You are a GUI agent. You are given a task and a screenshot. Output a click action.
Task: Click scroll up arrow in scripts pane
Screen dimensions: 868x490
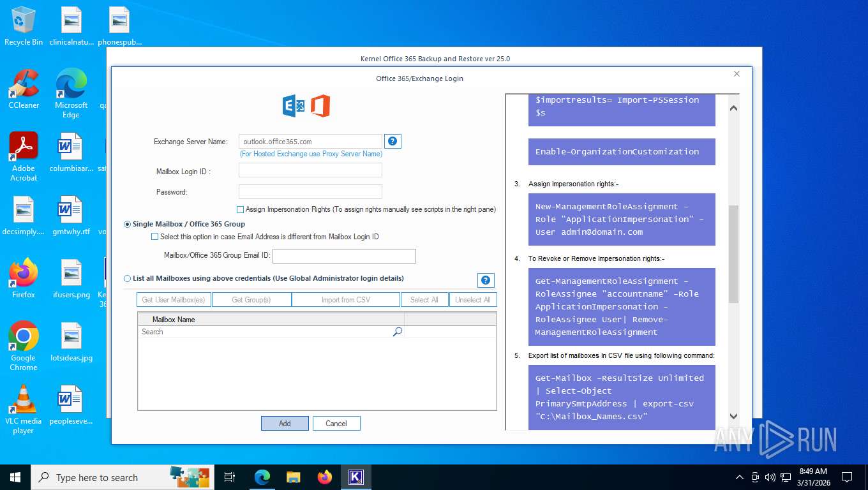[x=733, y=108]
